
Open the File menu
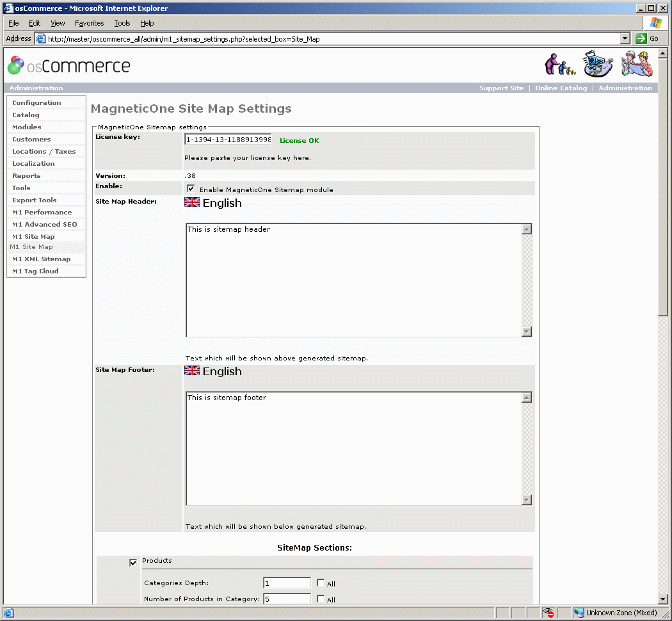click(x=13, y=23)
